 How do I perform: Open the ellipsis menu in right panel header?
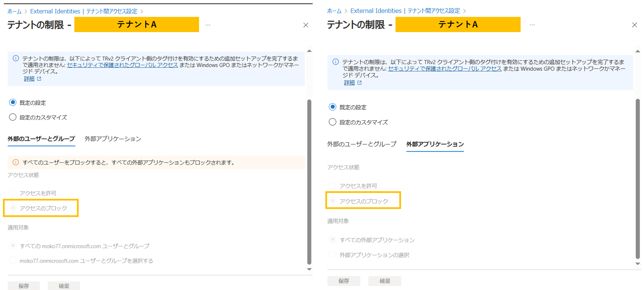(532, 25)
